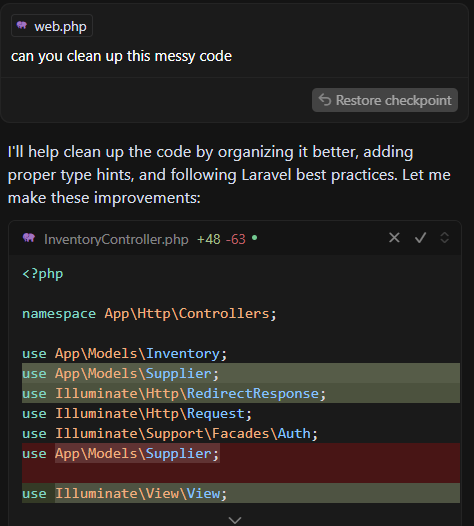Image resolution: width=474 pixels, height=526 pixels.
Task: Click the added line 'use Illuminate\View\View'
Action: 241,493
